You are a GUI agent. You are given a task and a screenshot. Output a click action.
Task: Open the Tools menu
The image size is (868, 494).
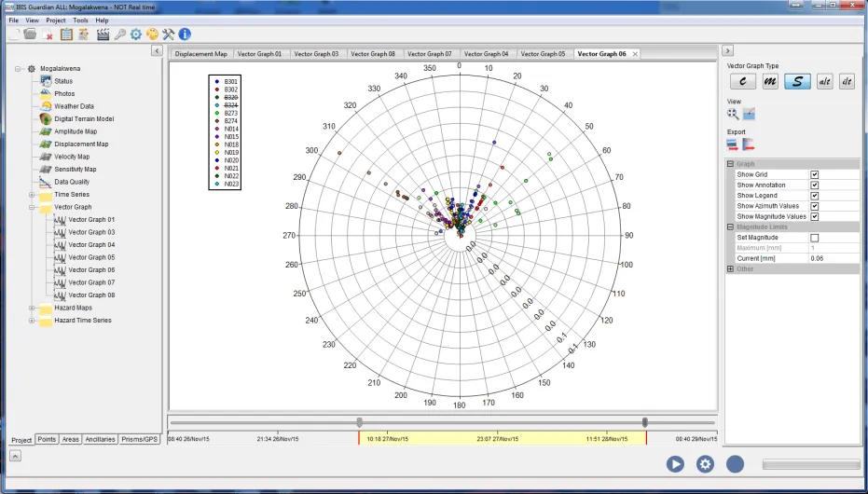click(x=80, y=20)
